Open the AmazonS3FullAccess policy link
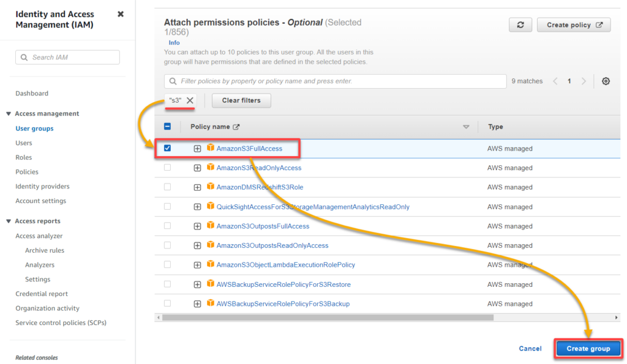This screenshot has width=627, height=364. pyautogui.click(x=250, y=149)
